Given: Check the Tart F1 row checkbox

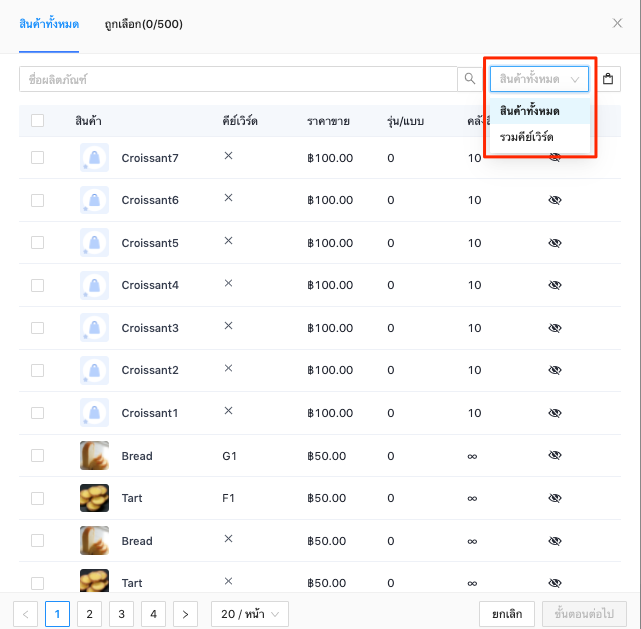Looking at the screenshot, I should 38,498.
